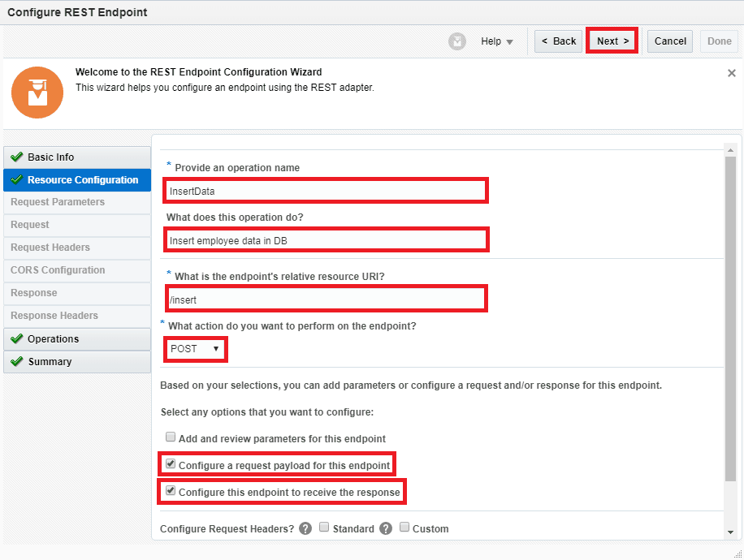
Task: Uncheck Configure a request payload for this endpoint
Action: 170,463
